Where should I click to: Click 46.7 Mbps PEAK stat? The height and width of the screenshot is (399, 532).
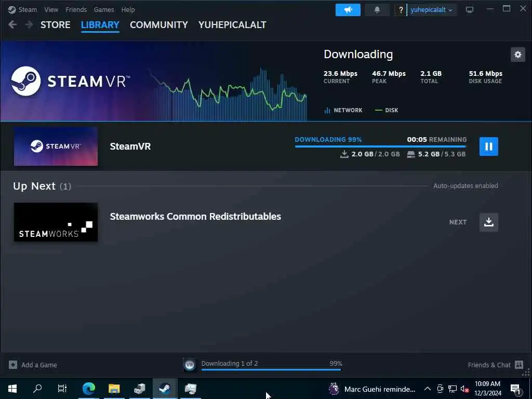389,77
